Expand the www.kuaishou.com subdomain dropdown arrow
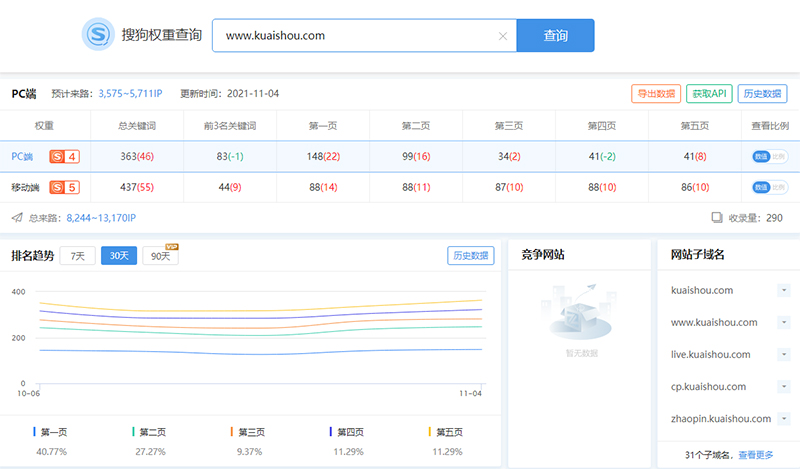Image resolution: width=800 pixels, height=469 pixels. click(x=784, y=323)
